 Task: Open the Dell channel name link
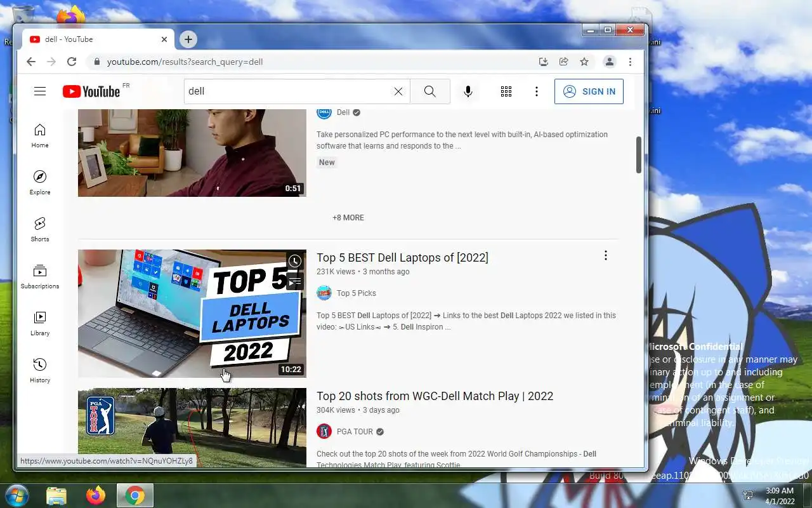[x=343, y=112]
